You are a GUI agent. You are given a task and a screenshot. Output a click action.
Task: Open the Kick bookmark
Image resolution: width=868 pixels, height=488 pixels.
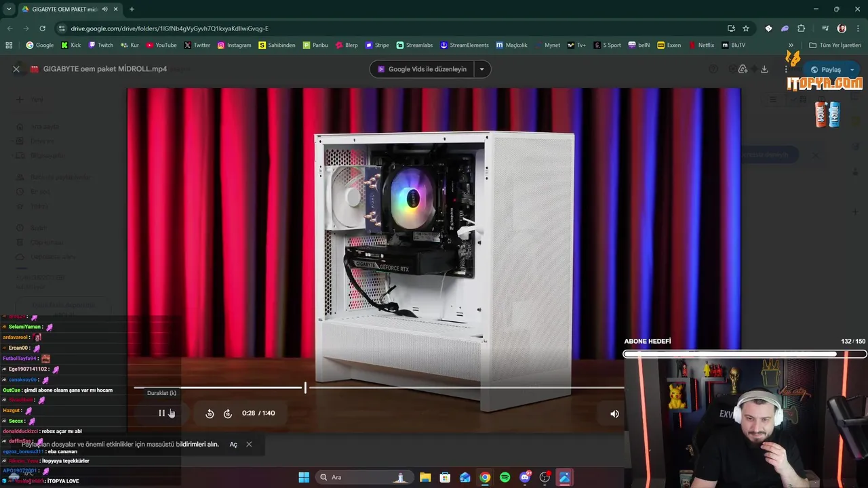click(71, 45)
